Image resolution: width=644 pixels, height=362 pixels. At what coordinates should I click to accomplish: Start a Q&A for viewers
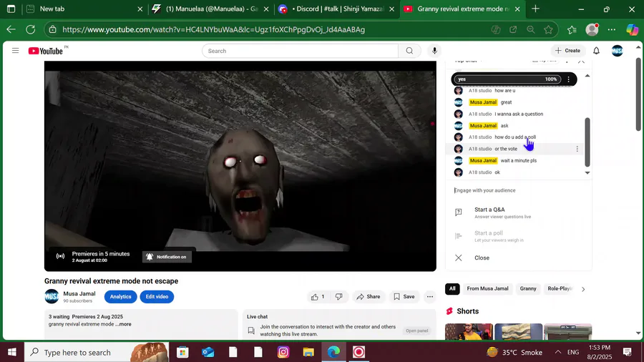click(x=518, y=212)
